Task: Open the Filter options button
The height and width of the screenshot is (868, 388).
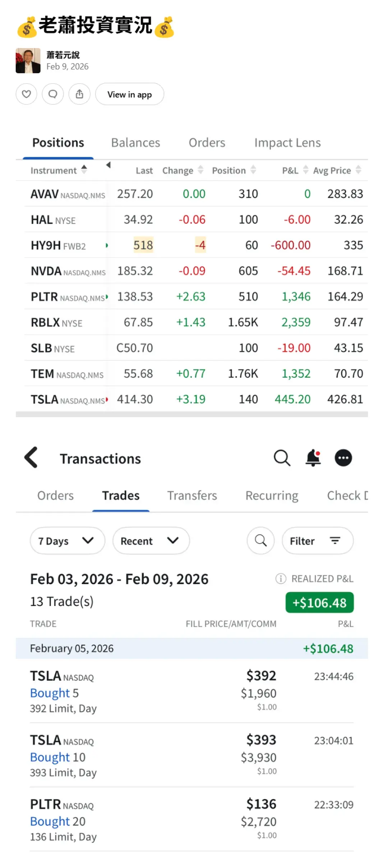Action: coord(318,541)
